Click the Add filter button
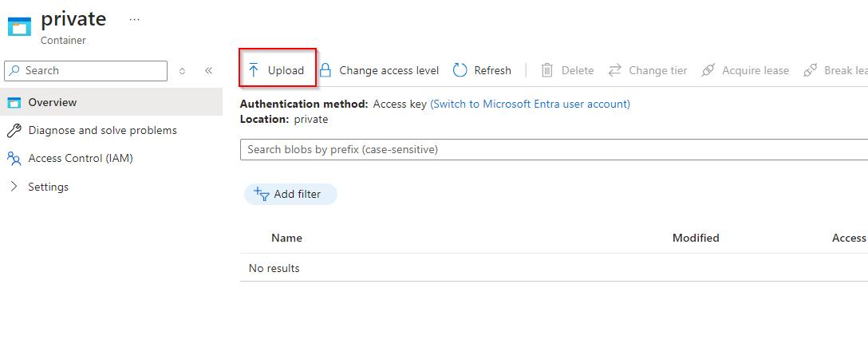The width and height of the screenshot is (868, 351). (291, 194)
